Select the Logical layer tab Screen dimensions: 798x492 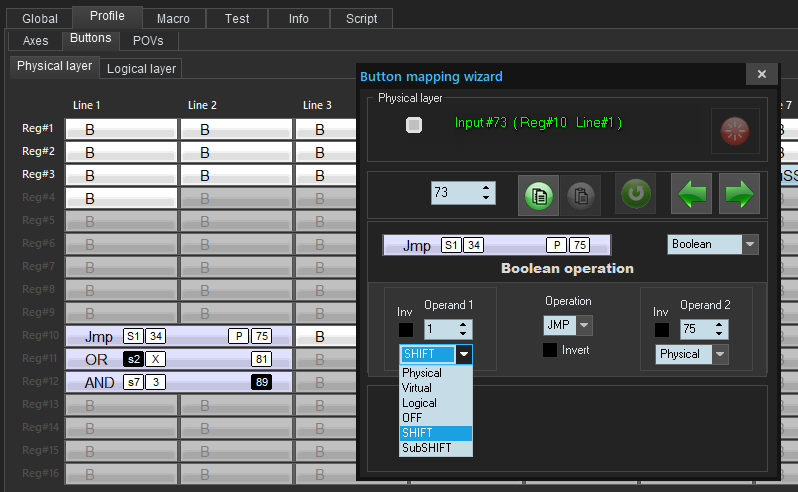pos(141,69)
